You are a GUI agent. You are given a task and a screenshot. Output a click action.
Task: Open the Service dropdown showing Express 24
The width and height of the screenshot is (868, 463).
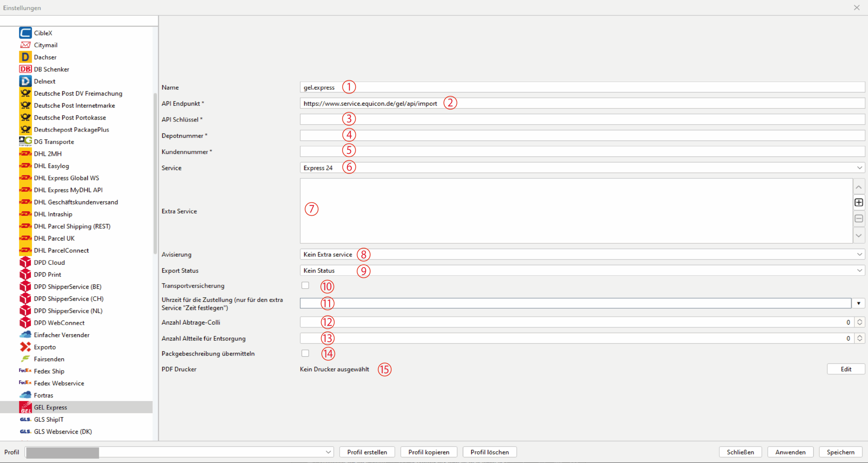(582, 168)
